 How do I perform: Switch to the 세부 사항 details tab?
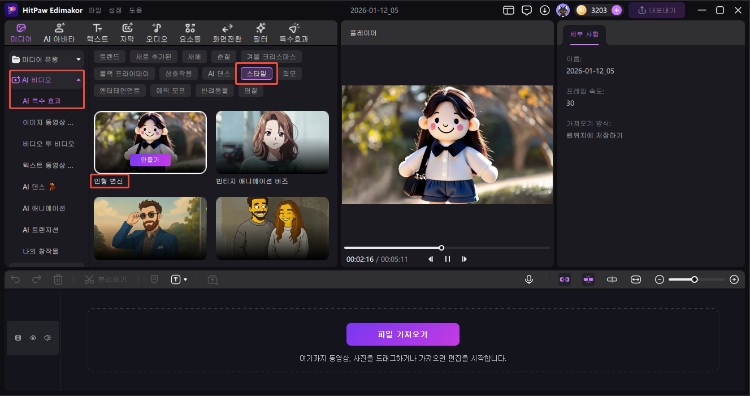click(x=584, y=34)
